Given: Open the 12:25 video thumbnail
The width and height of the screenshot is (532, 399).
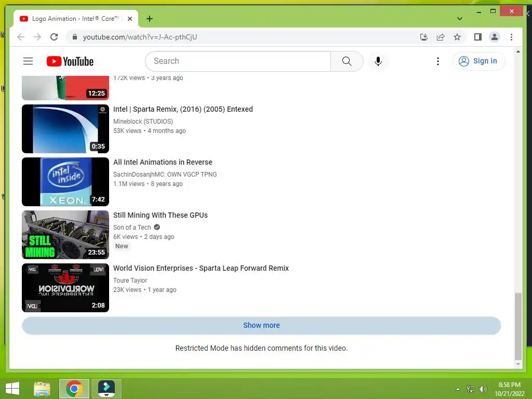Looking at the screenshot, I should [65, 88].
